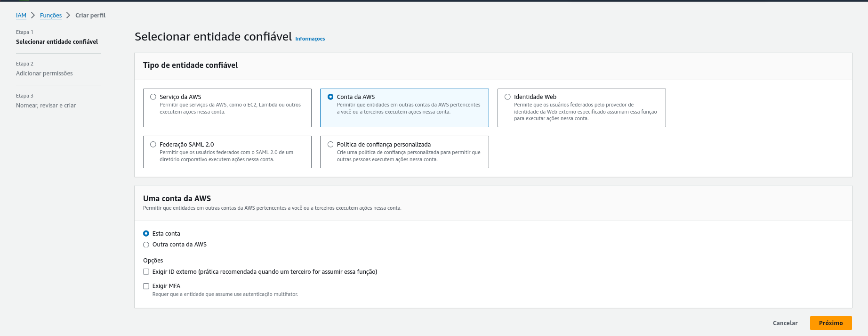The image size is (868, 336).
Task: Select the Serviço da AWS radio option
Action: (x=153, y=97)
